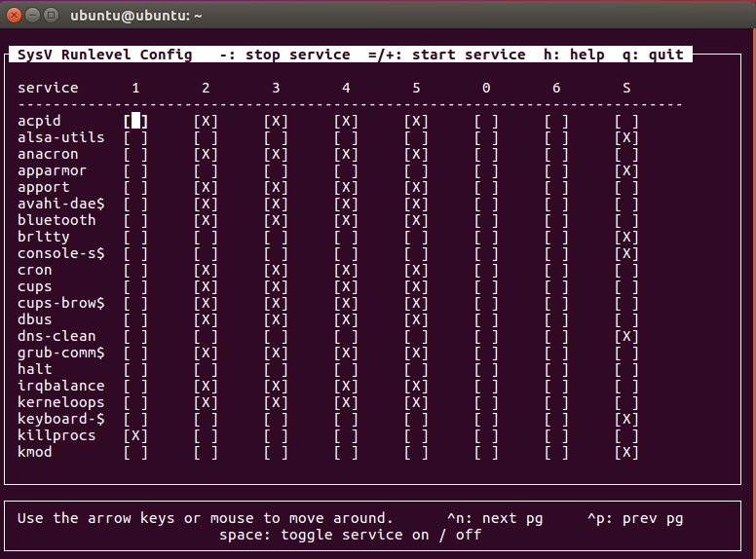This screenshot has width=756, height=559.
Task: Enable keyboard-$ for runlevel 2
Action: (x=206, y=419)
